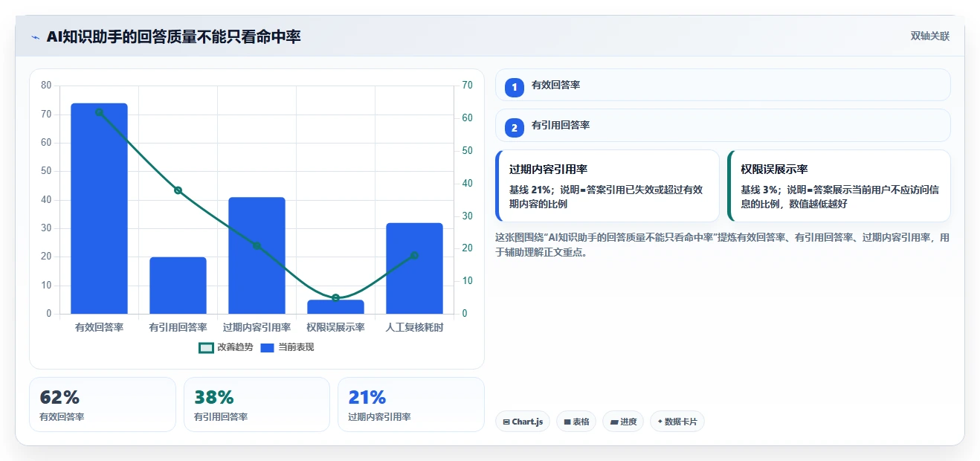Screen dimensions: 980x461
Task: Click the 当前表现 blue legend swatch
Action: coord(268,347)
